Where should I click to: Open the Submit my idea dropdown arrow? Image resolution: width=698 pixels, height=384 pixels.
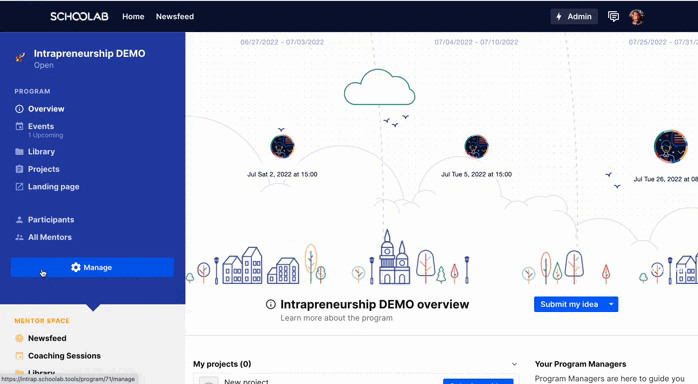point(611,304)
